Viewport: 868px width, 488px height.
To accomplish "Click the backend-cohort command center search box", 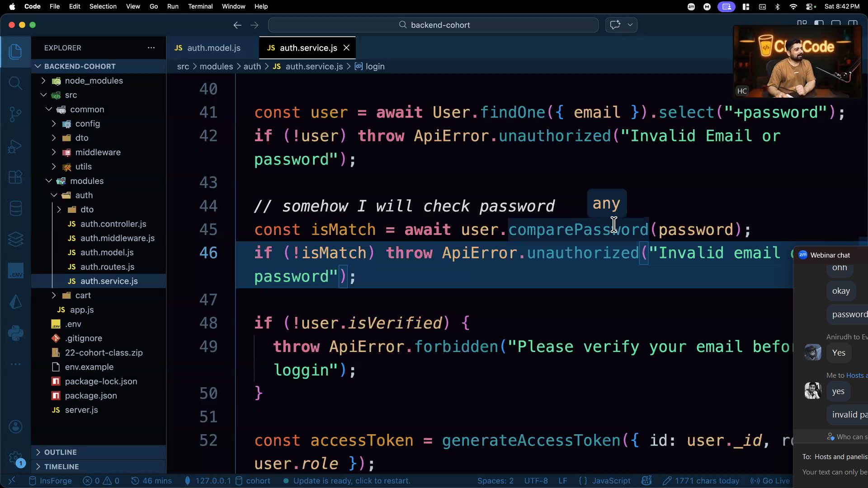I will click(x=433, y=25).
